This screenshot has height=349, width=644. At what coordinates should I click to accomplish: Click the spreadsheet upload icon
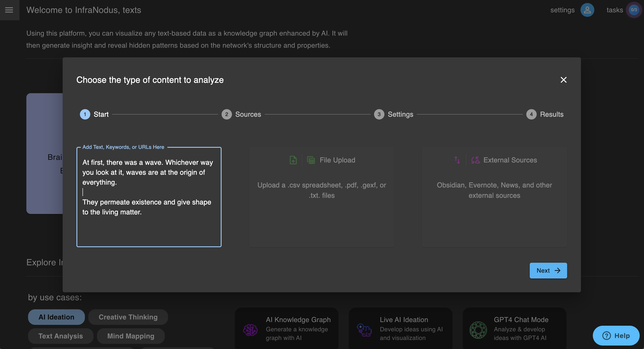click(x=311, y=160)
